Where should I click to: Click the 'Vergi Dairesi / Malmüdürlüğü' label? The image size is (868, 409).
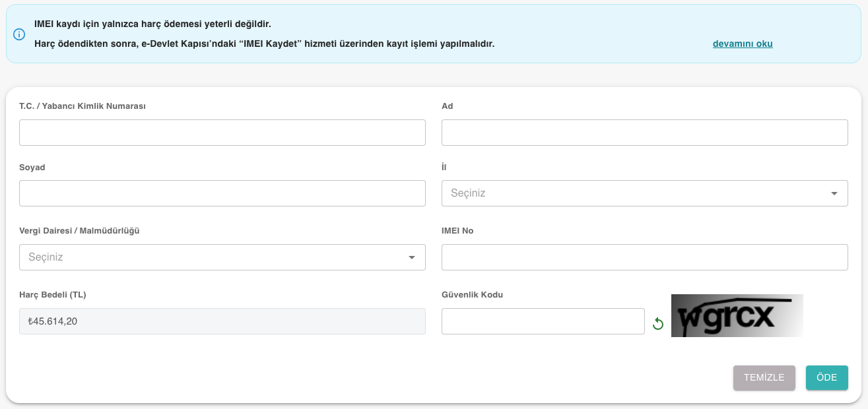click(79, 231)
